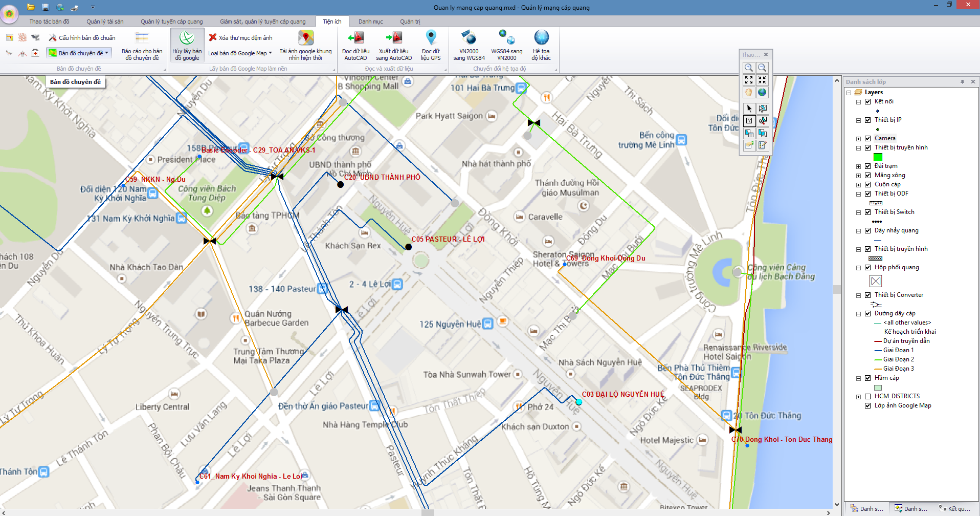980x516 pixels.
Task: Open Quản trị ribbon tab
Action: click(410, 21)
